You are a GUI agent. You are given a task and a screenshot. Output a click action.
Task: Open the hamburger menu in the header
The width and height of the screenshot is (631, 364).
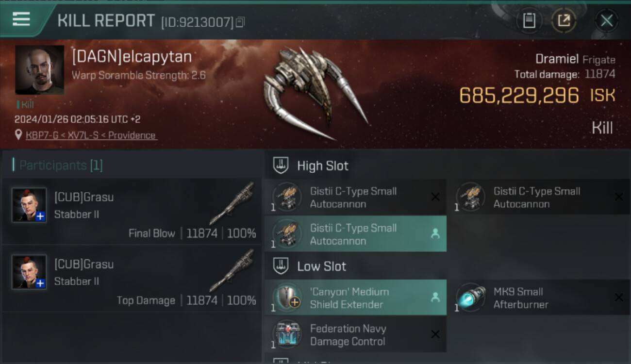[x=21, y=19]
